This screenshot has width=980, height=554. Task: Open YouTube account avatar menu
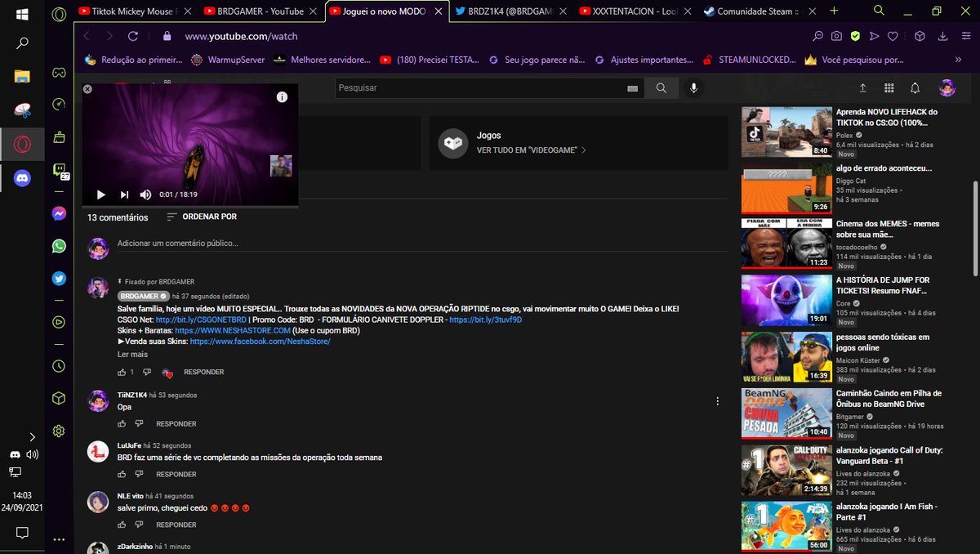[947, 88]
